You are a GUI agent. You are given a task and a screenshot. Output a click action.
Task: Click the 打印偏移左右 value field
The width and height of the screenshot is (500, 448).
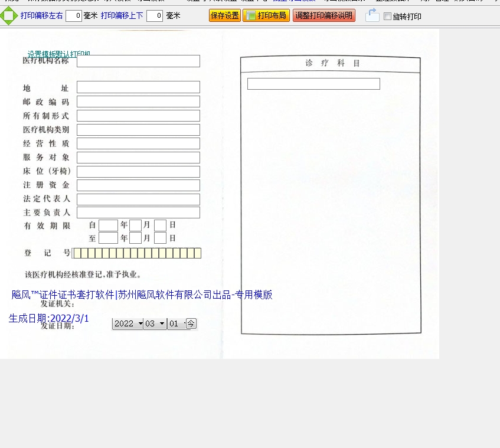tap(74, 16)
